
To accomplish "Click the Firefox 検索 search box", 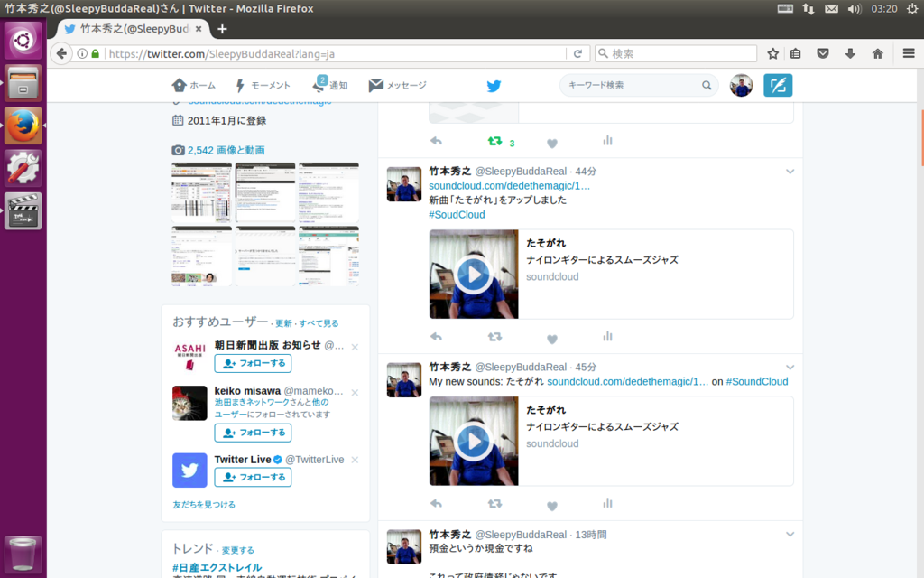I will click(675, 53).
